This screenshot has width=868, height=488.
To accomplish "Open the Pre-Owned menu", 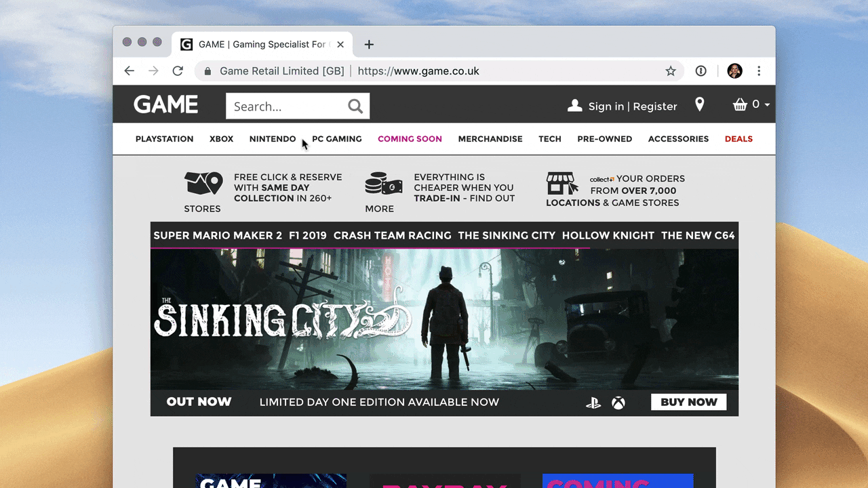I will pos(605,139).
